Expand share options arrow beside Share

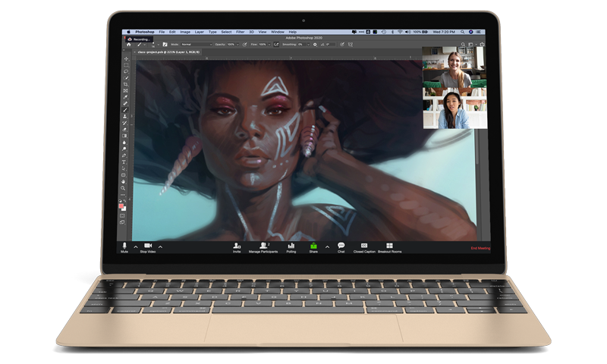point(327,246)
